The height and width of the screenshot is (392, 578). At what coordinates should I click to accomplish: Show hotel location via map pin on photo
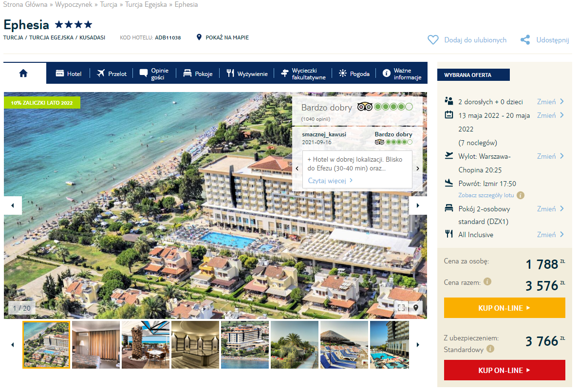tap(416, 308)
